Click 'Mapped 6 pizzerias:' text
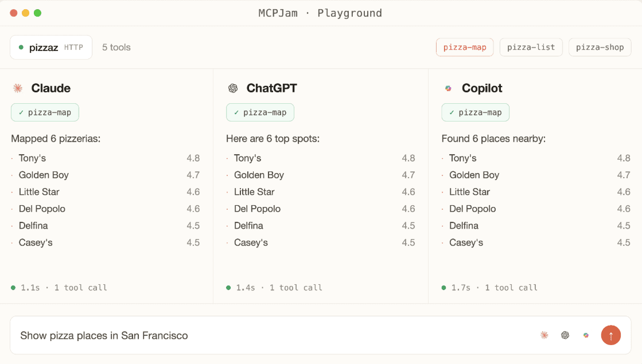642x364 pixels. (56, 139)
